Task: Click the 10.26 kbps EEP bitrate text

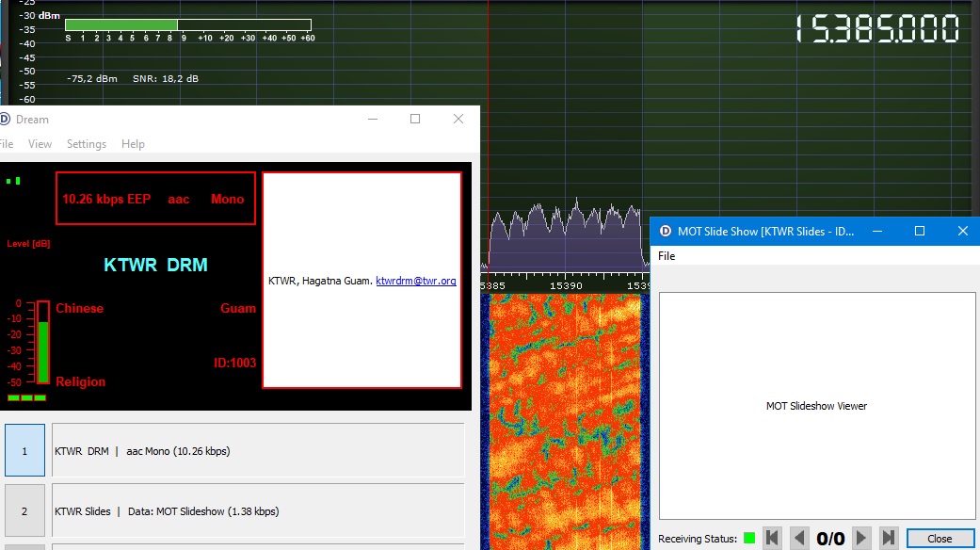Action: click(x=106, y=199)
